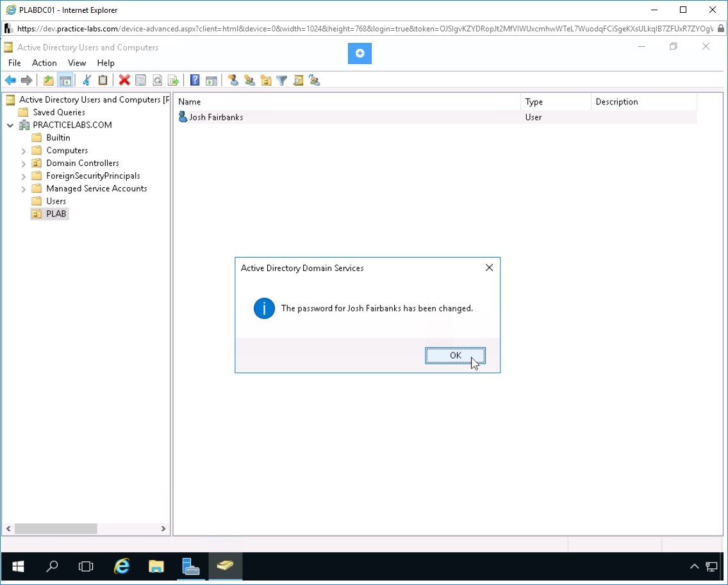Click the Refresh toolbar icon
This screenshot has width=728, height=585.
click(158, 80)
